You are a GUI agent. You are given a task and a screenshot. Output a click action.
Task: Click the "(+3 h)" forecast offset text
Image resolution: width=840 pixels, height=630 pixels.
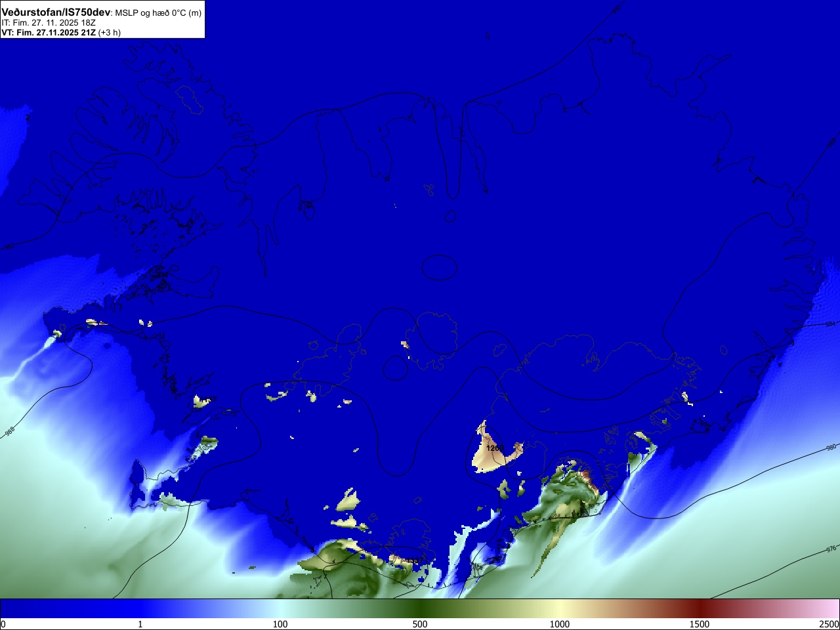110,32
